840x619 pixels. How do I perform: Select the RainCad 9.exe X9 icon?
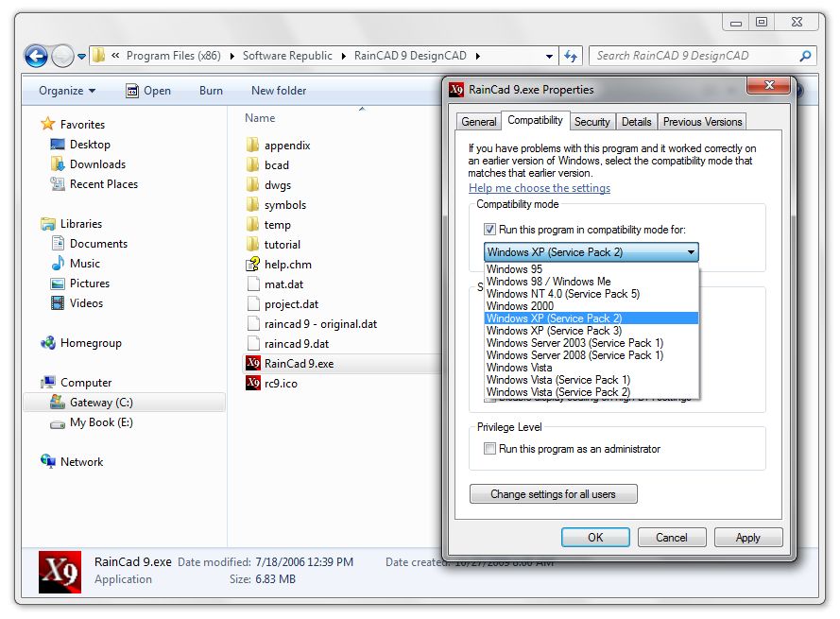click(x=253, y=363)
